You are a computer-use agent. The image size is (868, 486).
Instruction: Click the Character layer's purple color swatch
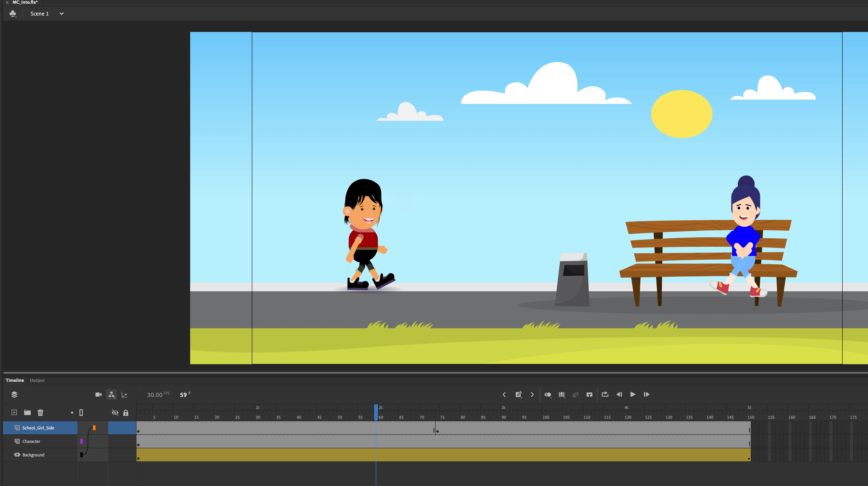click(82, 442)
